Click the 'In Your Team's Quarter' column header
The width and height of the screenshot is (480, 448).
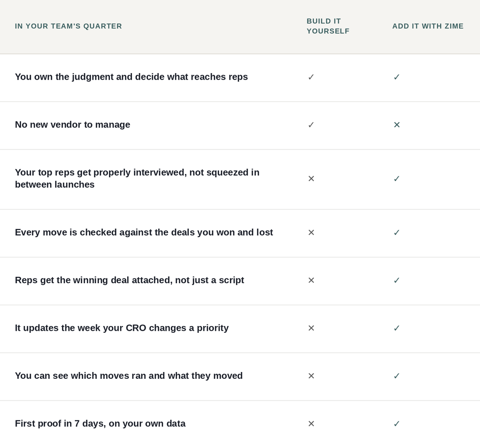68,26
